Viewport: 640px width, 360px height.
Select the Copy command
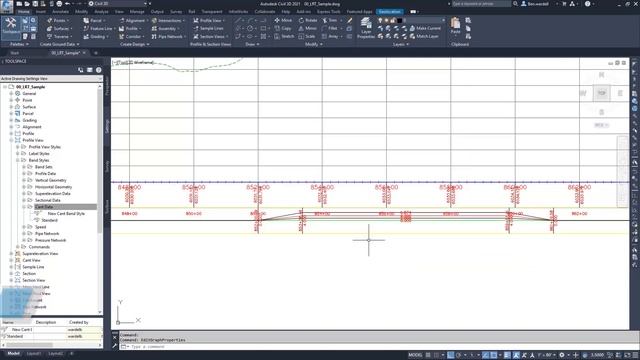[282, 28]
